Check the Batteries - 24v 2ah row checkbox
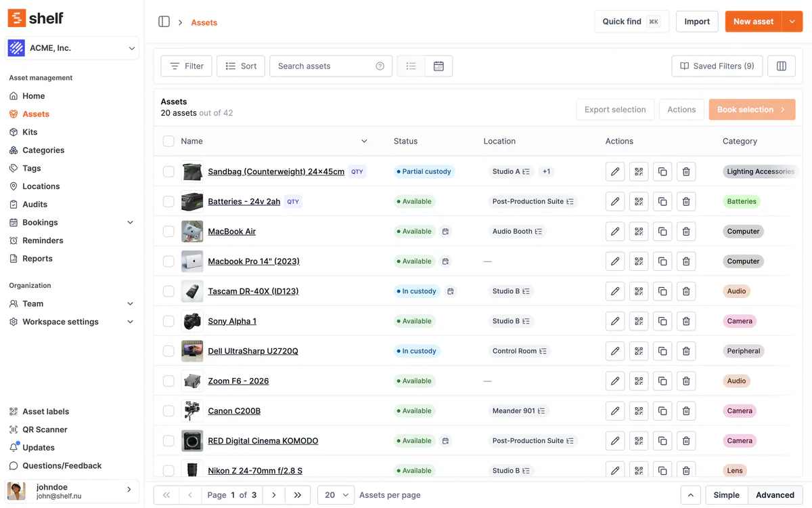The height and width of the screenshot is (508, 812). pyautogui.click(x=168, y=201)
